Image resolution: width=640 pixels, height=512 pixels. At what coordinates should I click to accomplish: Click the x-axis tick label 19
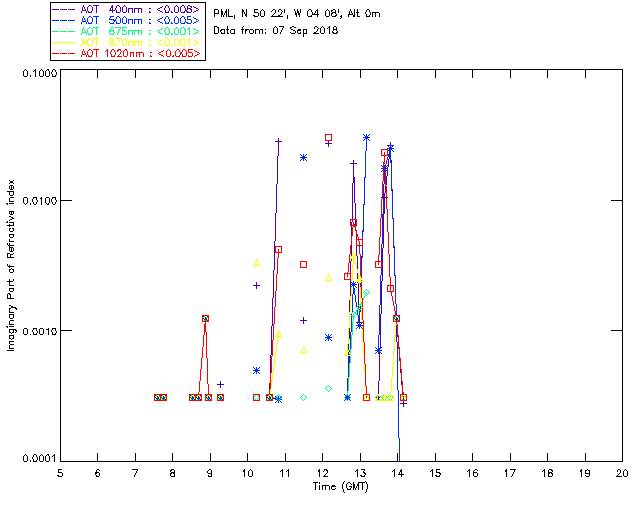pos(585,473)
